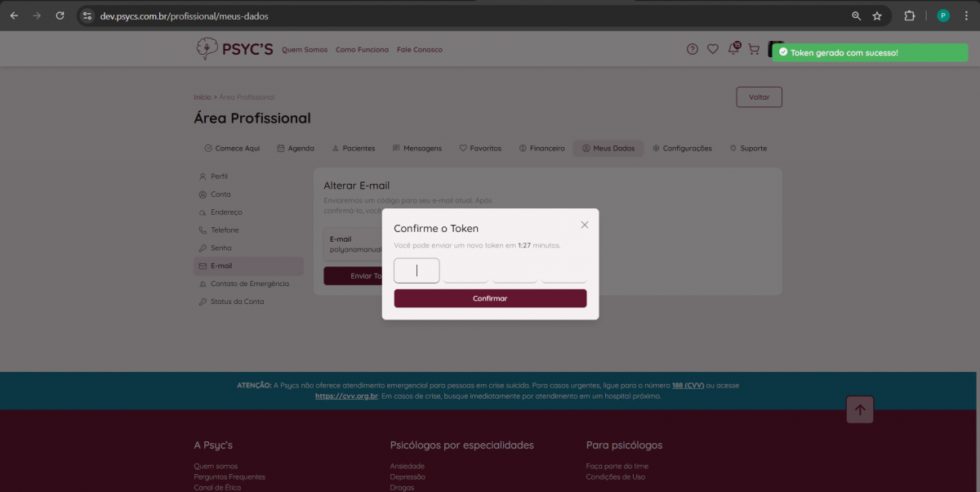Switch to the Financeiro tab
This screenshot has width=980, height=492.
(541, 149)
